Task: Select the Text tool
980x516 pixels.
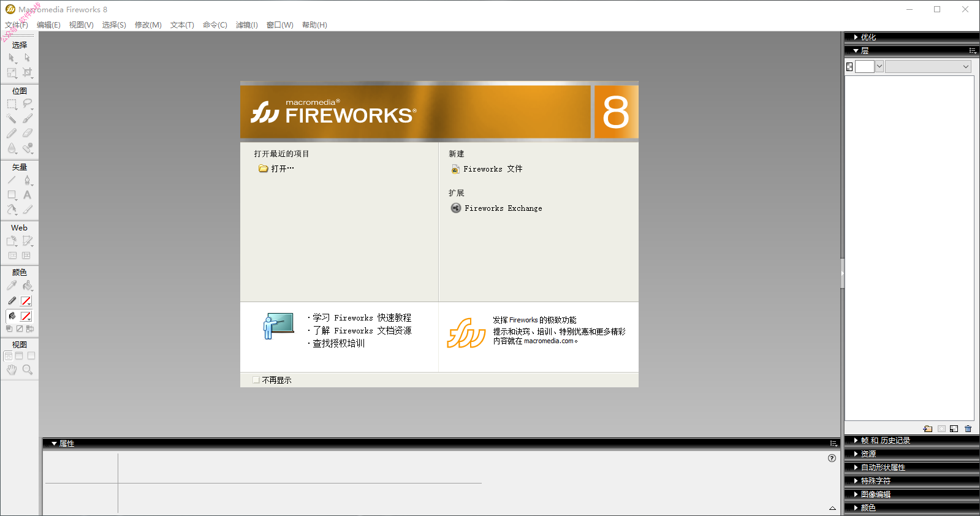Action: click(x=27, y=195)
